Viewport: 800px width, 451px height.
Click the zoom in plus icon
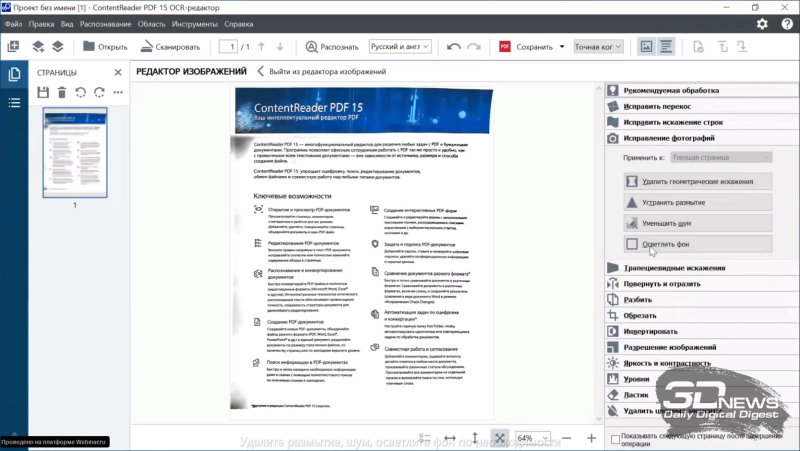tap(591, 439)
